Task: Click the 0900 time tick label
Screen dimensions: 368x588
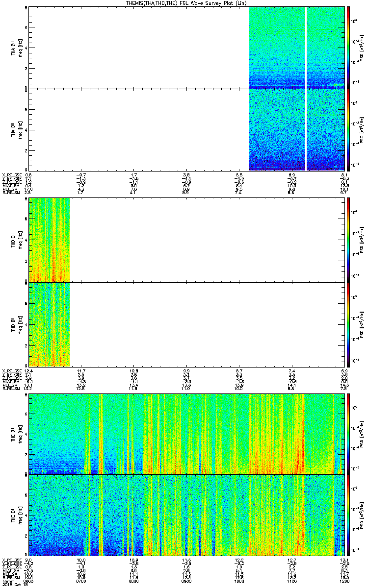Action: [x=186, y=581]
